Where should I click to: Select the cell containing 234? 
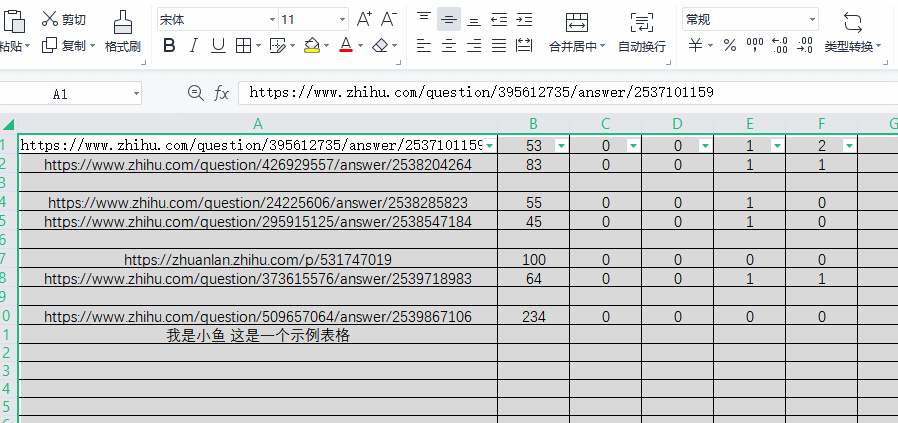(x=534, y=317)
